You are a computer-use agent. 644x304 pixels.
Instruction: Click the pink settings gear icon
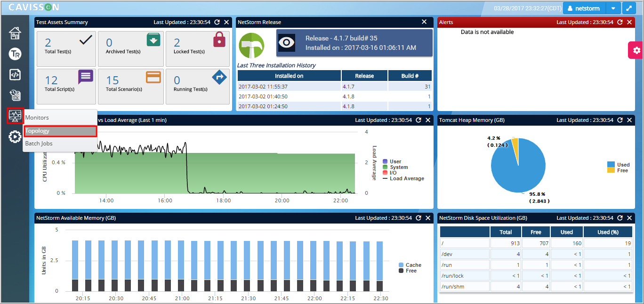coord(636,50)
